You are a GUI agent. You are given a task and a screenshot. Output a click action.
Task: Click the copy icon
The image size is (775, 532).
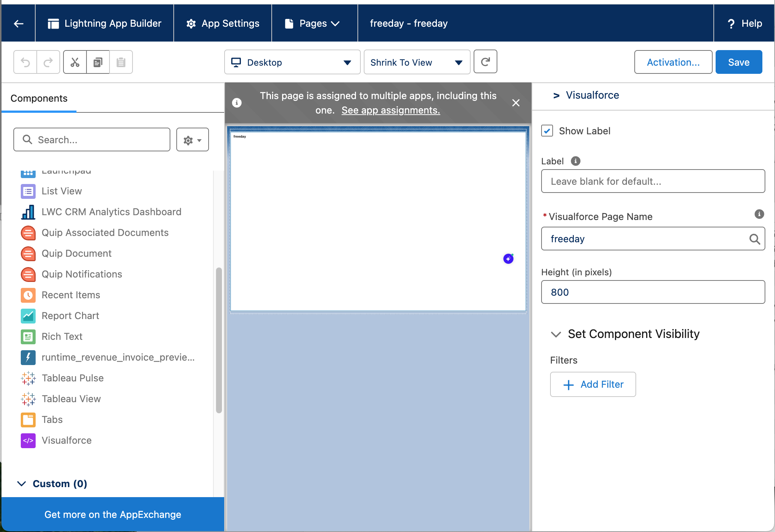[x=98, y=62]
